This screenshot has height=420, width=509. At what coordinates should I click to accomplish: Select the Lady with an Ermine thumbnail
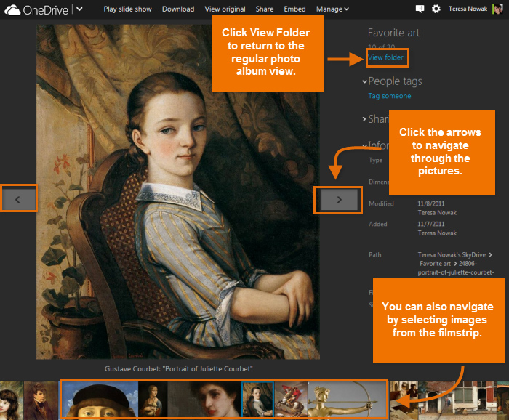153,400
